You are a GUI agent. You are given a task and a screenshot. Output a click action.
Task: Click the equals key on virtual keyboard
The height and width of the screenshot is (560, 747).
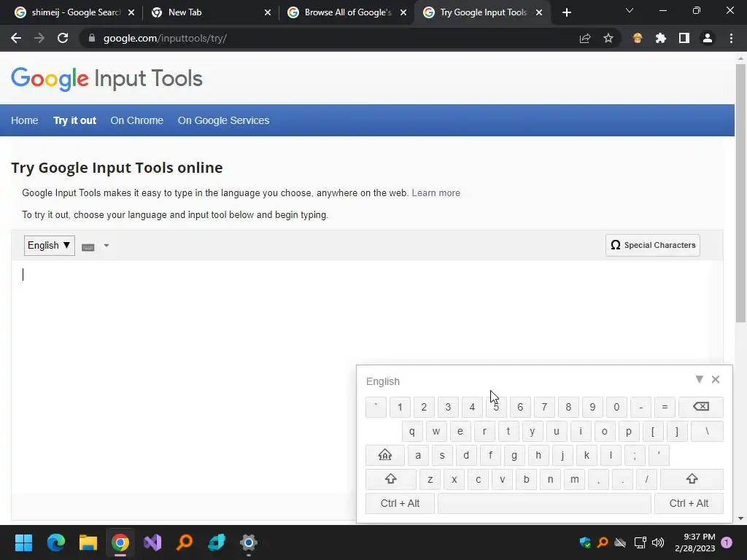[x=665, y=407]
